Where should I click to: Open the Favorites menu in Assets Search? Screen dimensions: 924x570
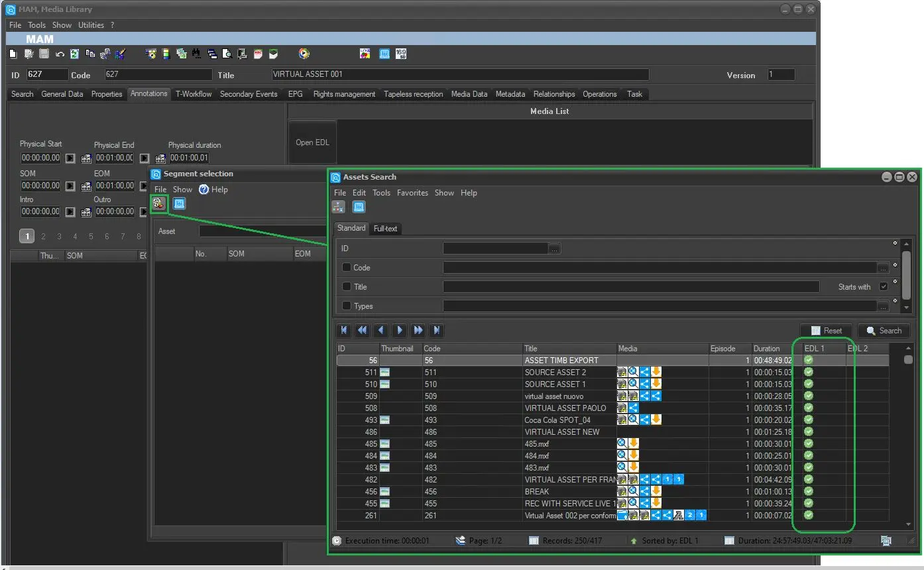(412, 193)
